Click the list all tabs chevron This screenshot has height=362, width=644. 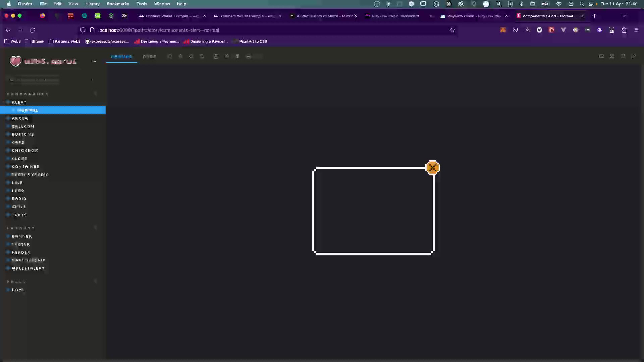pyautogui.click(x=624, y=16)
